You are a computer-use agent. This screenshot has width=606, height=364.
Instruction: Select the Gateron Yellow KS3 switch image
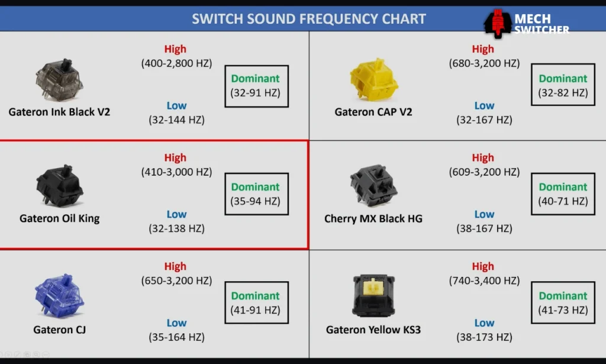click(x=373, y=295)
